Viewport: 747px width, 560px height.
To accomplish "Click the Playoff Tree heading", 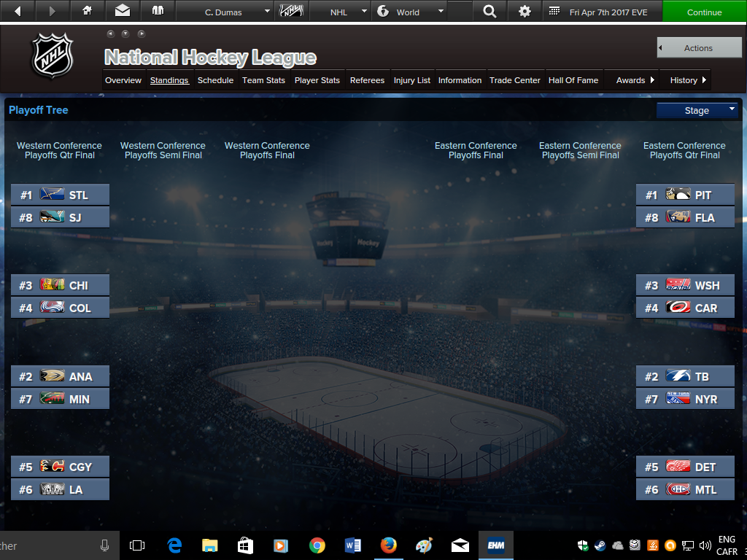I will (x=39, y=110).
